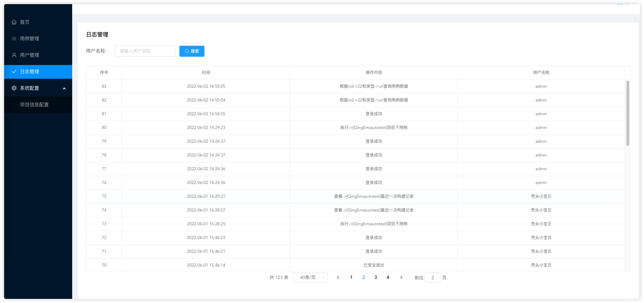Click the 用户名称 column header
The width and height of the screenshot is (644, 303).
pos(541,73)
